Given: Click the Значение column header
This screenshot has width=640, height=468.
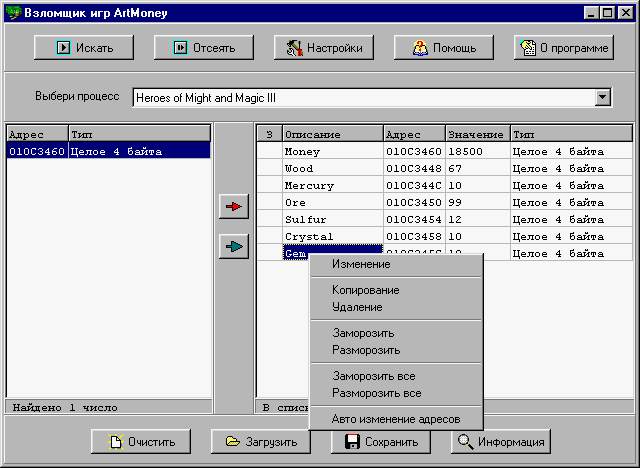Looking at the screenshot, I should [x=476, y=134].
